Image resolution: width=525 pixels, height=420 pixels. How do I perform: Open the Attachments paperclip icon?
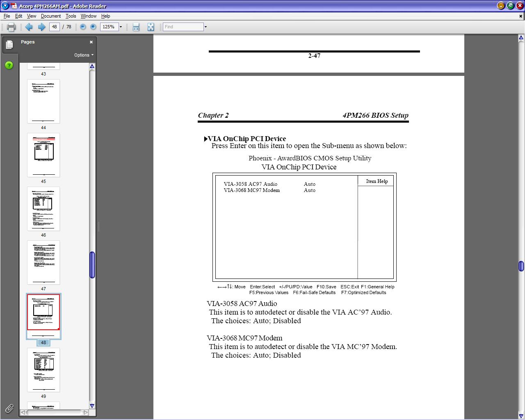(x=9, y=408)
